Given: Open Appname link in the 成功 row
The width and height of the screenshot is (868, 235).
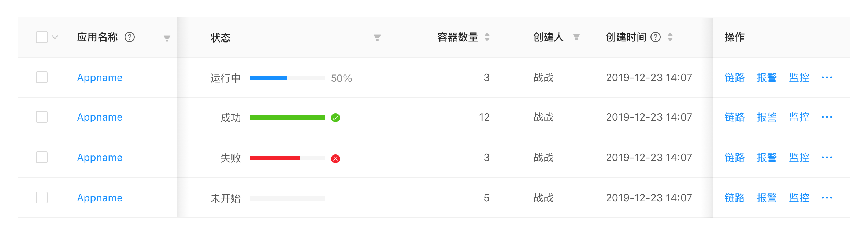Looking at the screenshot, I should pyautogui.click(x=100, y=117).
